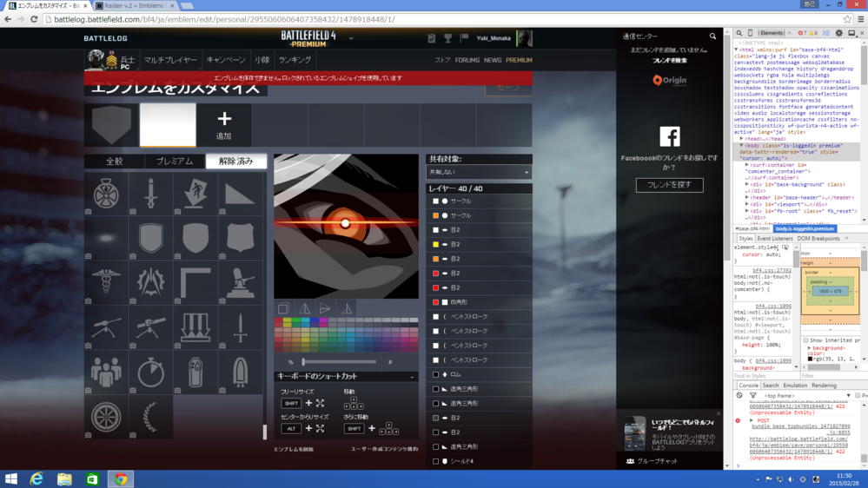Toggle DevTools device mode phone icon
Image resolution: width=868 pixels, height=488 pixels.
coord(750,33)
